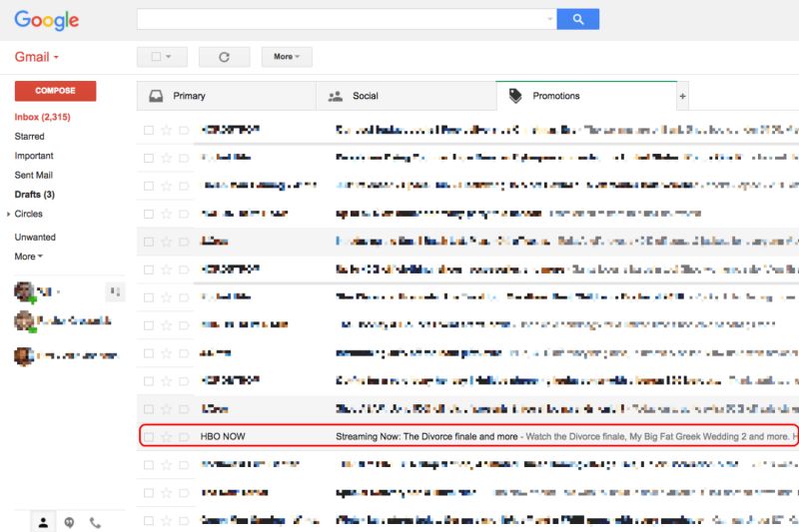The width and height of the screenshot is (799, 532).
Task: Click the blue magnifier search button
Action: (x=578, y=19)
